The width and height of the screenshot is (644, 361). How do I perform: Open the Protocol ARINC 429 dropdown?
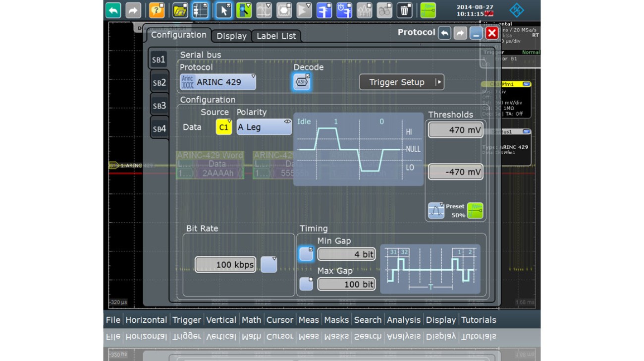pos(218,82)
